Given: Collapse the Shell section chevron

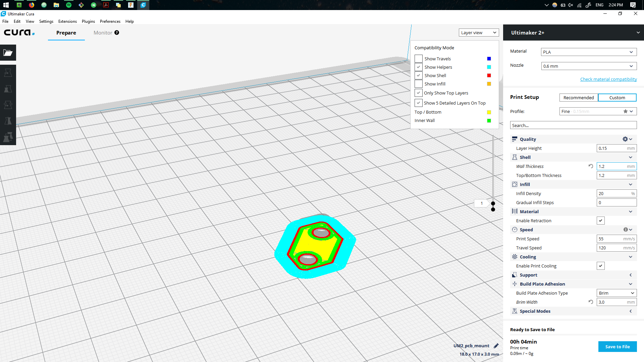Looking at the screenshot, I should [x=631, y=157].
